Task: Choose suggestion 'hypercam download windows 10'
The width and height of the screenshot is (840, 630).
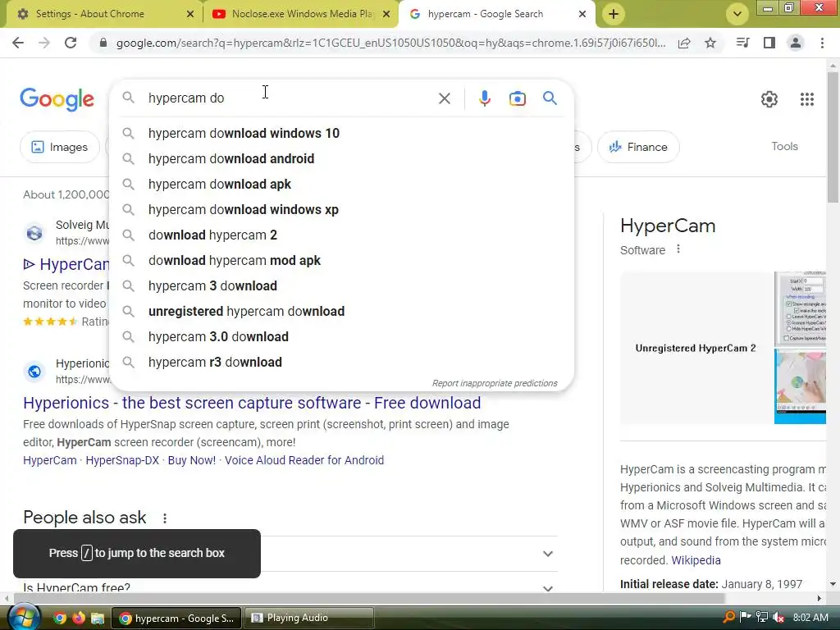Action: [x=341, y=134]
